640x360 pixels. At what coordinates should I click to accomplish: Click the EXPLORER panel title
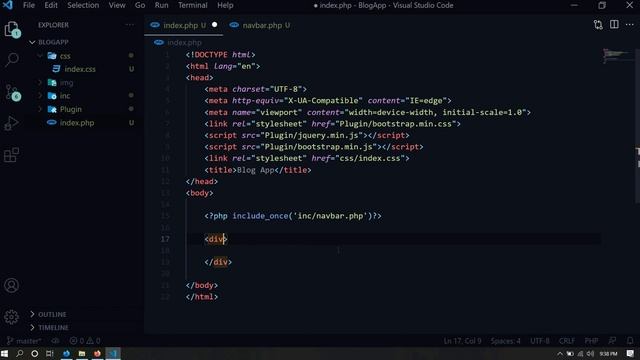[x=53, y=25]
